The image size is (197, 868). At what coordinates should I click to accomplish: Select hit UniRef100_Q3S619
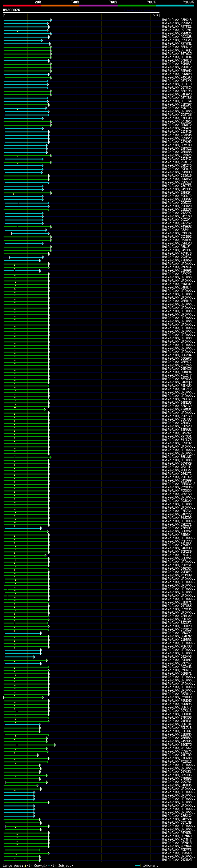[x=177, y=176]
